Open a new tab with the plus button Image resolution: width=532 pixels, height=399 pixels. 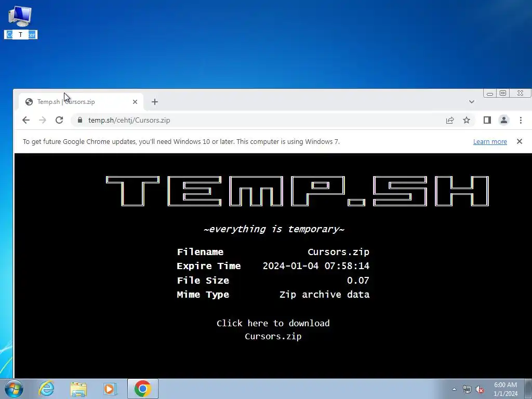pyautogui.click(x=155, y=102)
